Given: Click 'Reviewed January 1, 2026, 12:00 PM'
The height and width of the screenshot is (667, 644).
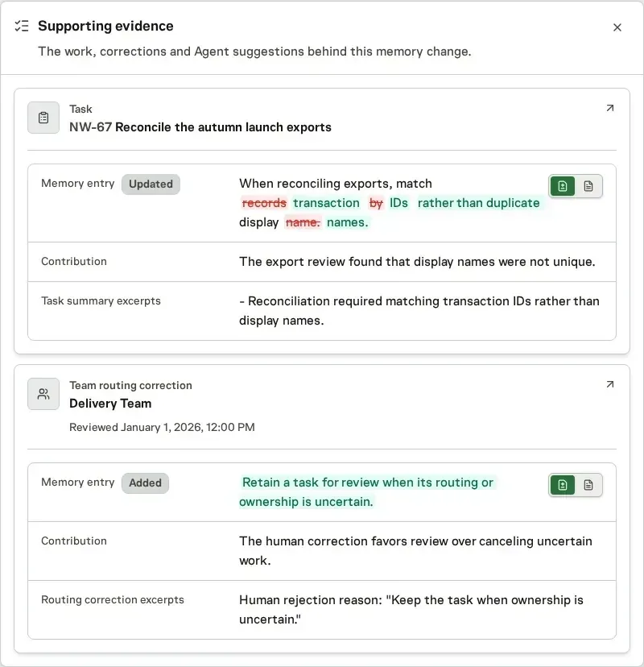Looking at the screenshot, I should point(162,427).
